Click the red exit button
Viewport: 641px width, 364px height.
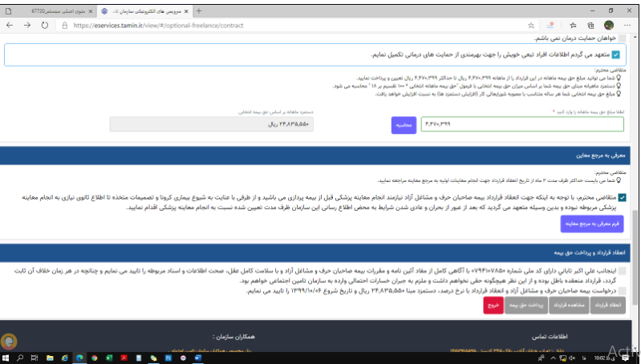(493, 305)
